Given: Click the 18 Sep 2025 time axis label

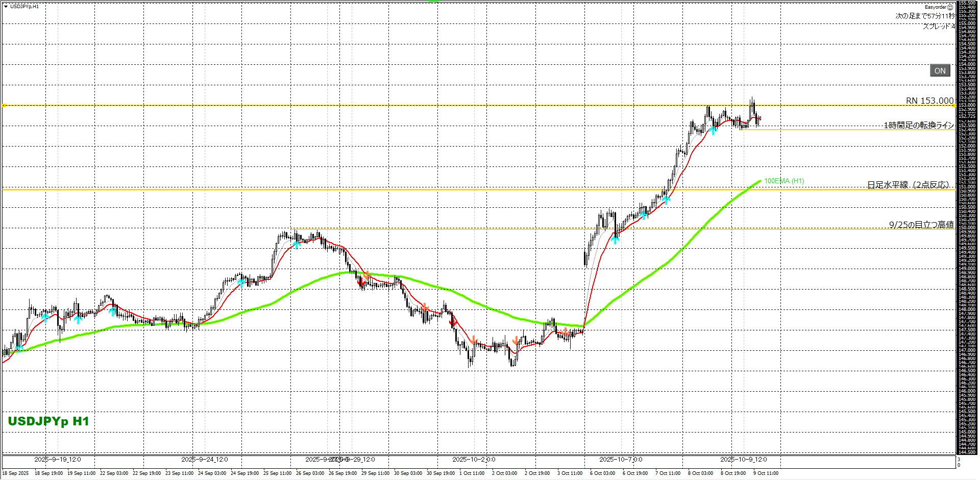Looking at the screenshot, I should 16,473.
